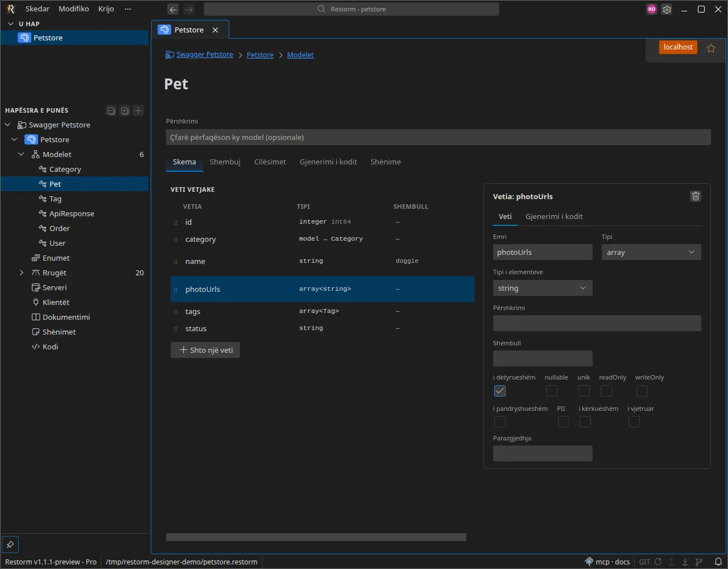Viewport: 728px width, 569px height.
Task: Switch to the Shembuj tab
Action: click(225, 162)
